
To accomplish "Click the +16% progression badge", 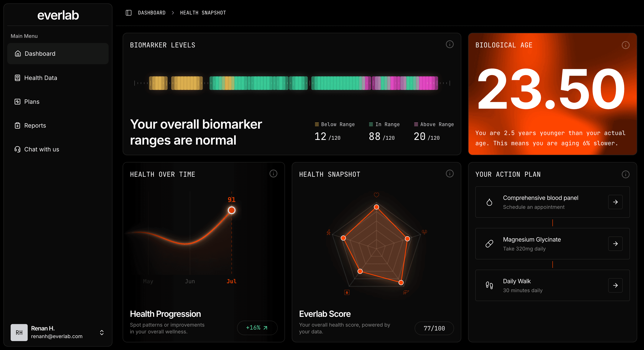I will [257, 328].
